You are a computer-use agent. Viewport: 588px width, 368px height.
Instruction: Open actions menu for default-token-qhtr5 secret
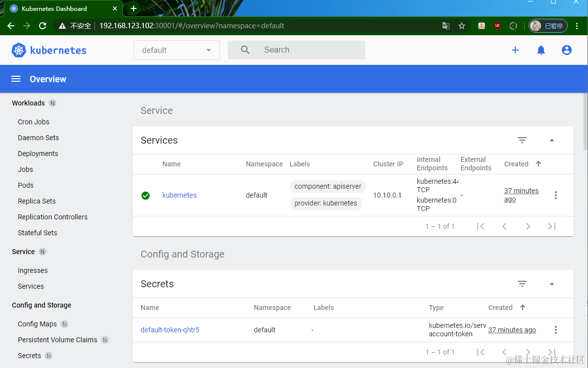(556, 330)
